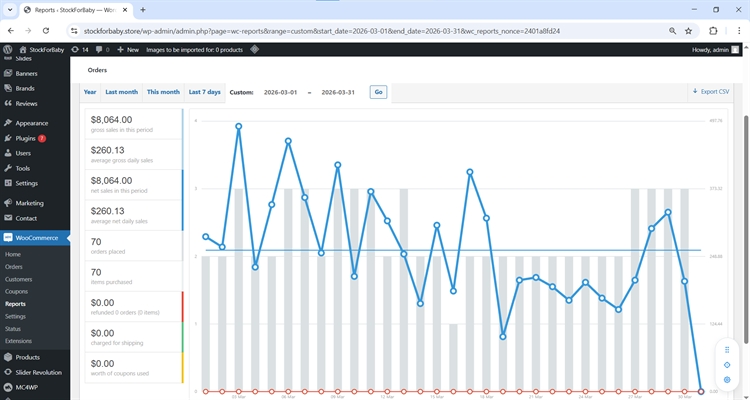750x400 pixels.
Task: Toggle the net sales in this period series
Action: pyautogui.click(x=134, y=185)
